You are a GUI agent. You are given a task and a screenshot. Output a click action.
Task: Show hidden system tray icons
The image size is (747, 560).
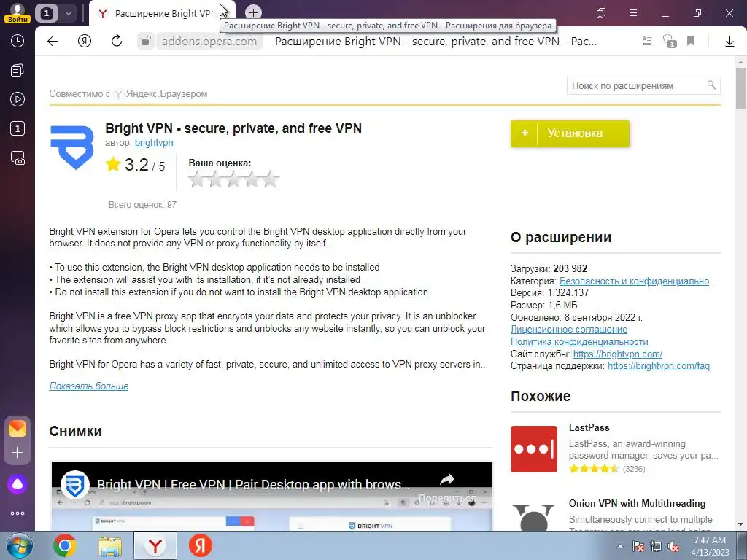coord(620,546)
